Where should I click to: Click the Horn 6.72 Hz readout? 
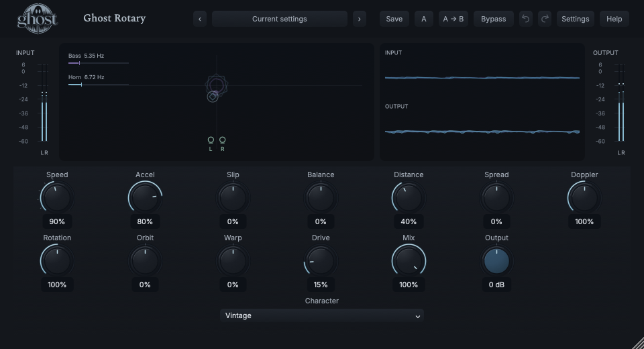point(87,77)
